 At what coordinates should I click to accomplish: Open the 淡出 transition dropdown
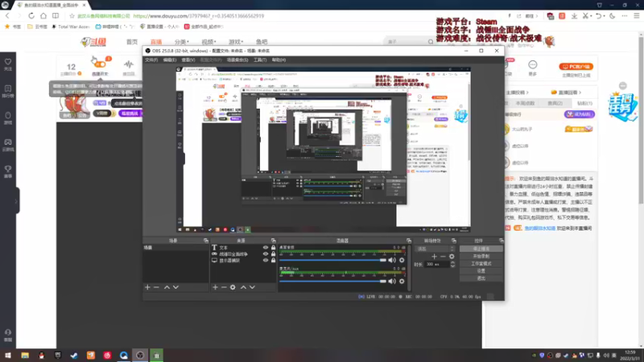tap(436, 249)
